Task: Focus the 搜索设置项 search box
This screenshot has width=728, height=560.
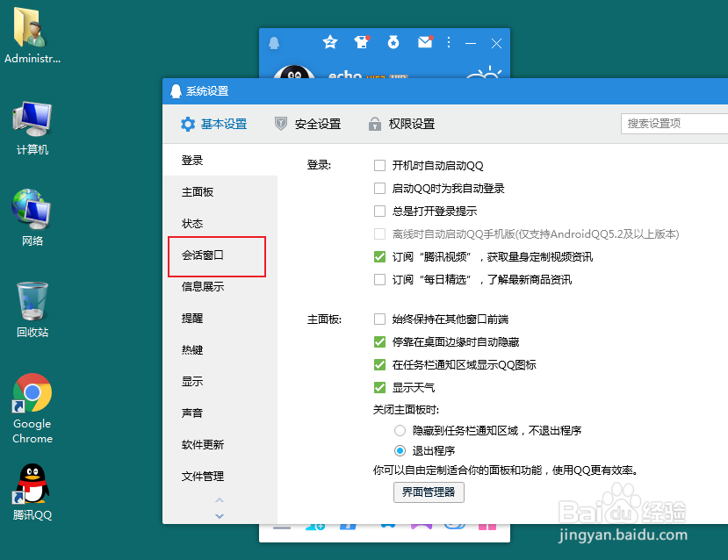Action: tap(674, 124)
